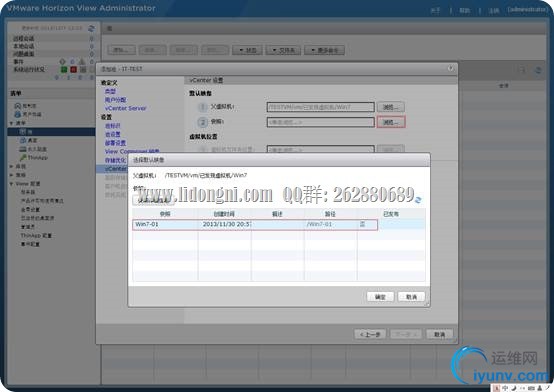
Task: Open the 池设置 pool settings step
Action: tap(113, 134)
